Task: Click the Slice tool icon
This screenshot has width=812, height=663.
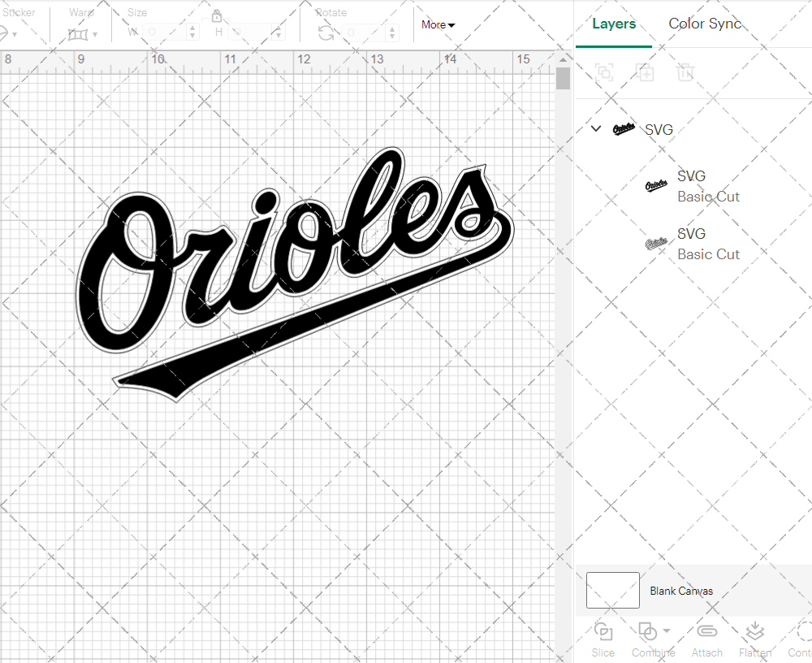Action: pos(603,631)
